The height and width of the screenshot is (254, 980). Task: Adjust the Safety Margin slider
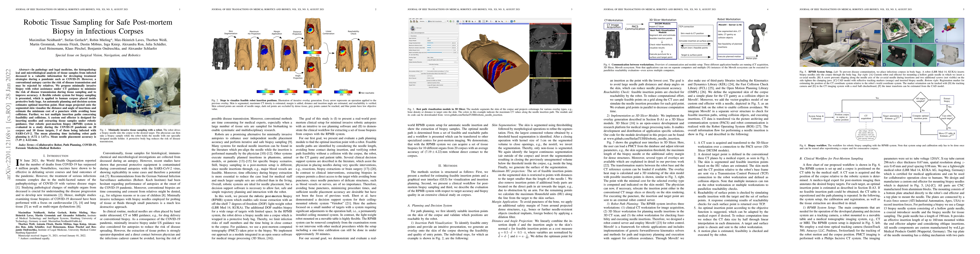coord(440,50)
